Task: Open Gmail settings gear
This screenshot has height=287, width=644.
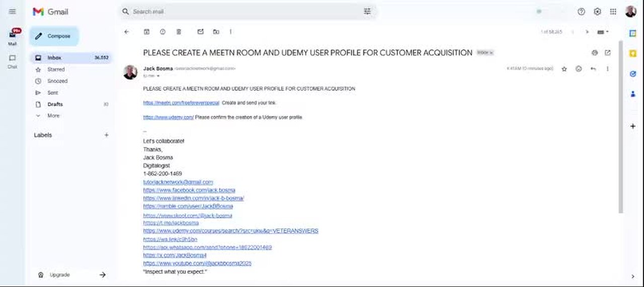Action: click(x=597, y=12)
